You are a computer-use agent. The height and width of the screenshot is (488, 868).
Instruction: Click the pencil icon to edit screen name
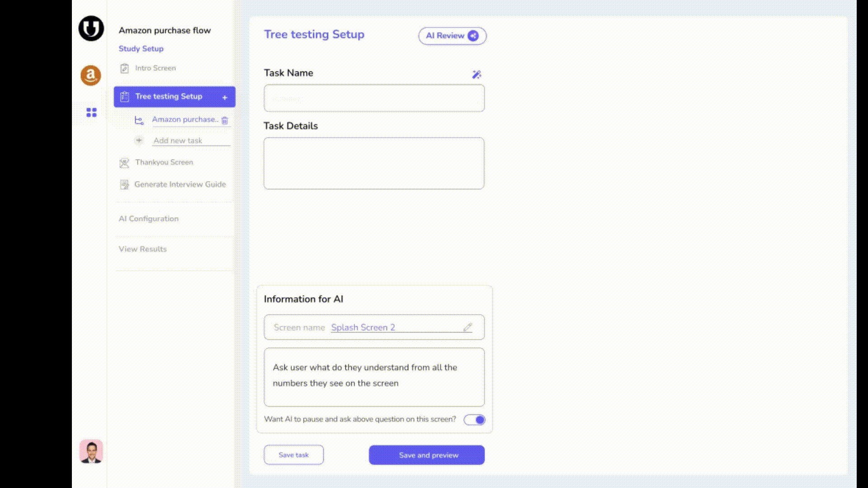tap(467, 327)
